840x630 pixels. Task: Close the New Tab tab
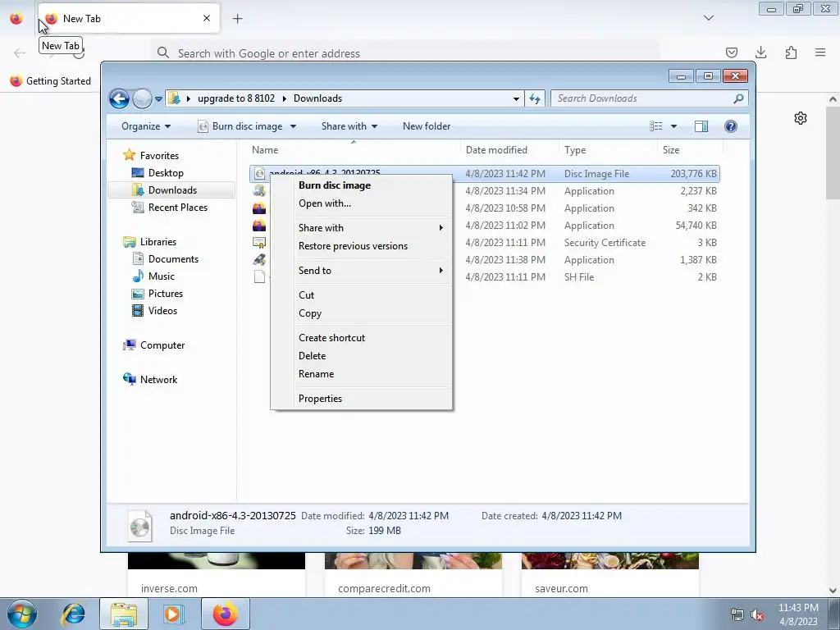pos(207,18)
